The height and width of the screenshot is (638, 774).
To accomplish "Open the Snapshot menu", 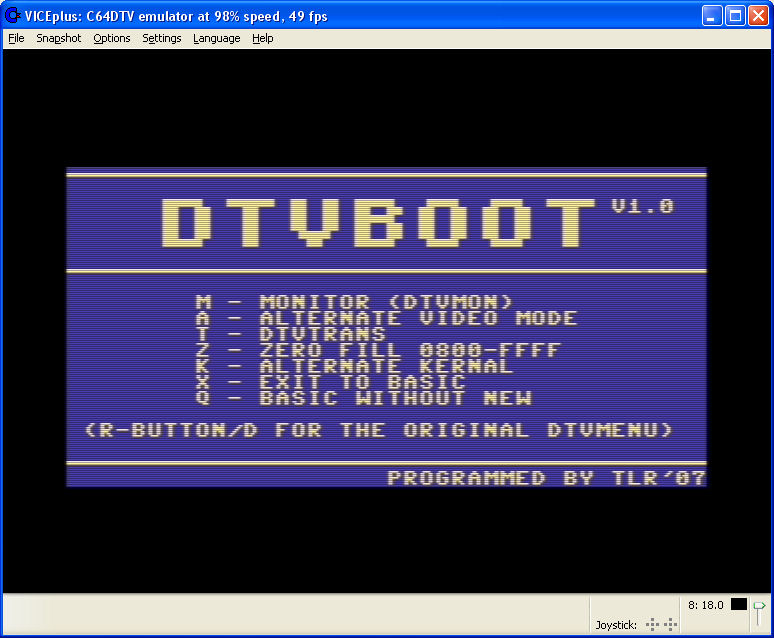I will click(x=58, y=39).
